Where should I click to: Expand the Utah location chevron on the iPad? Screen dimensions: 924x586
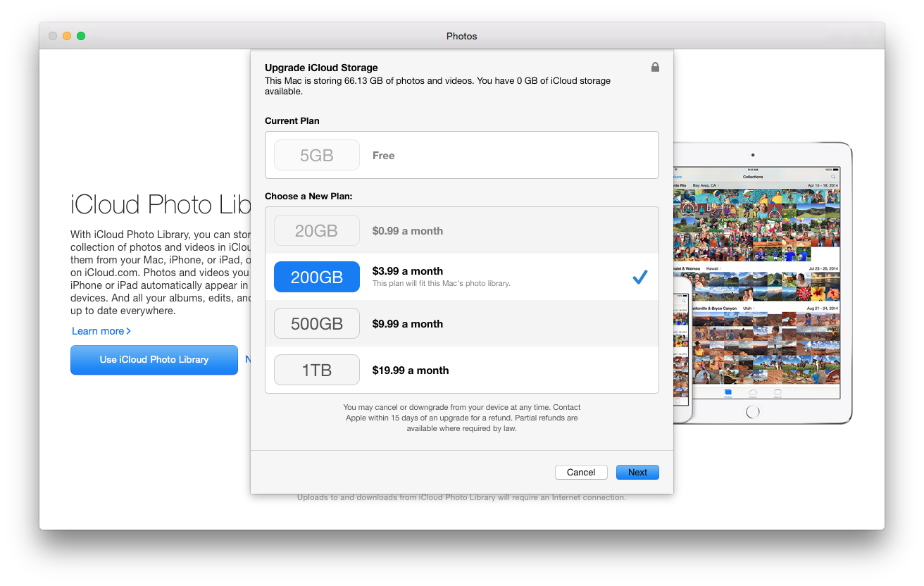[x=755, y=308]
